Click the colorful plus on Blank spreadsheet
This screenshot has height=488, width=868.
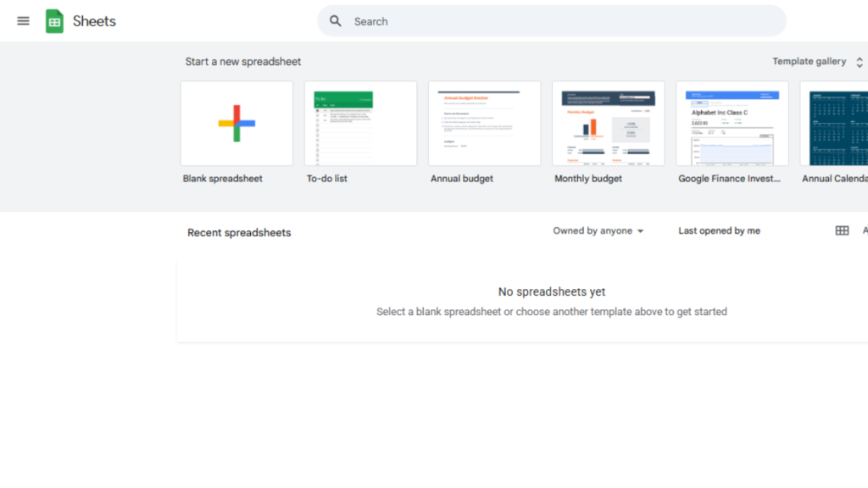[236, 123]
